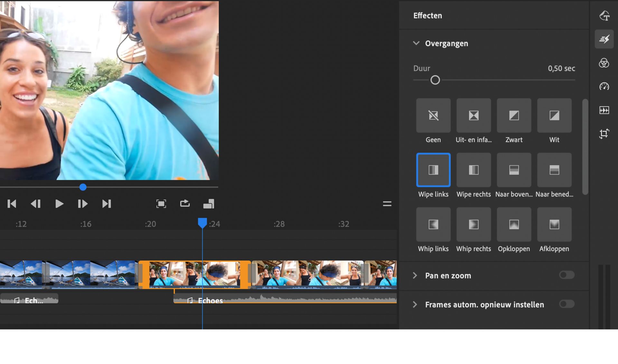Select the Geen transition option

click(433, 115)
